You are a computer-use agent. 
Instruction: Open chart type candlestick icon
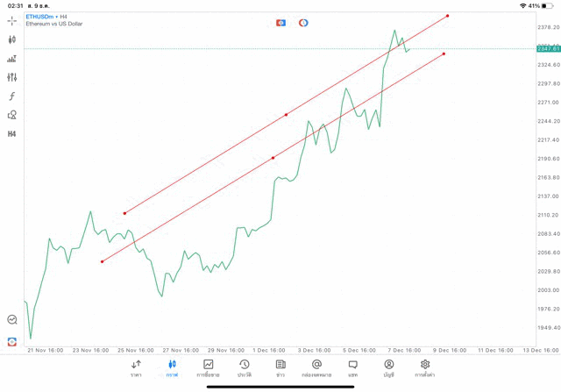click(12, 39)
